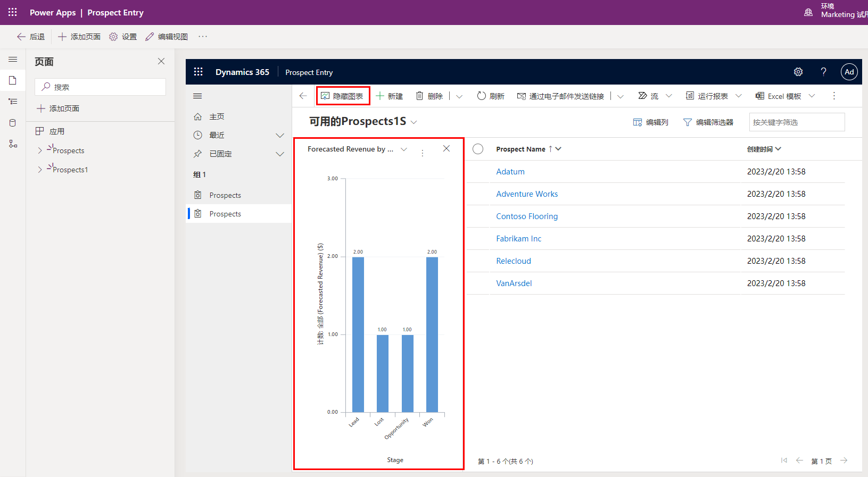The width and height of the screenshot is (868, 477).
Task: Toggle the select-all rows circle
Action: coord(478,149)
